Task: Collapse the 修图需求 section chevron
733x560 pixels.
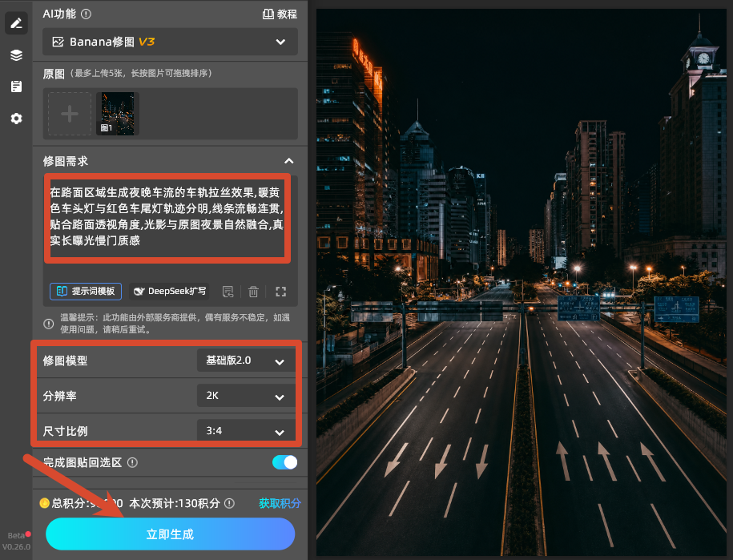Action: pos(289,161)
